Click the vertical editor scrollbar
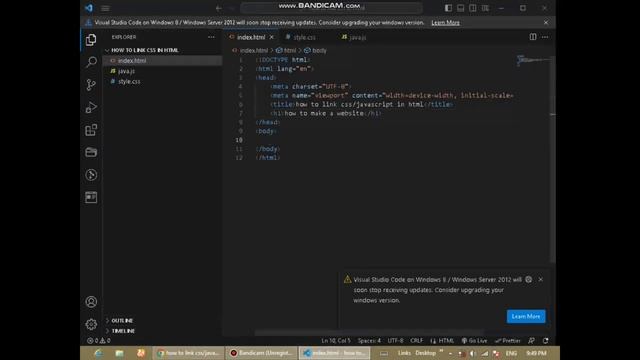The image size is (640, 360). tap(553, 159)
